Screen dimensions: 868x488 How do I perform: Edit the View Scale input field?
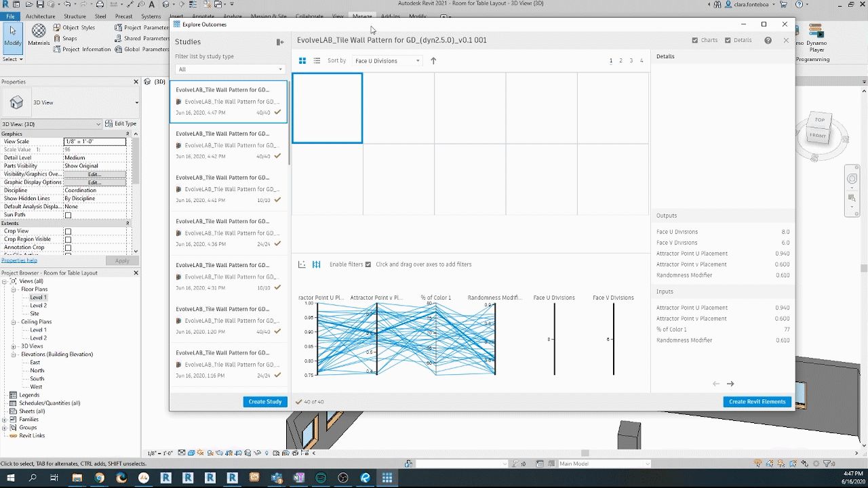click(x=95, y=142)
